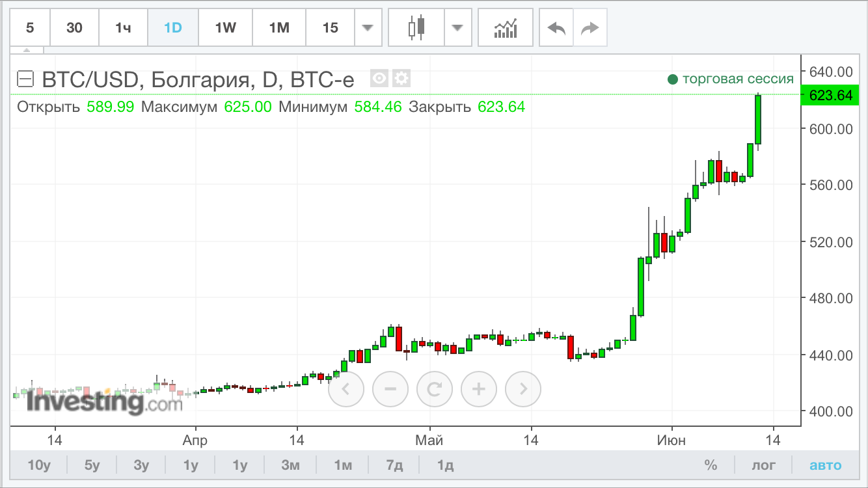Open BTC/USD series settings gear
Image resolution: width=868 pixels, height=488 pixels.
pos(401,79)
